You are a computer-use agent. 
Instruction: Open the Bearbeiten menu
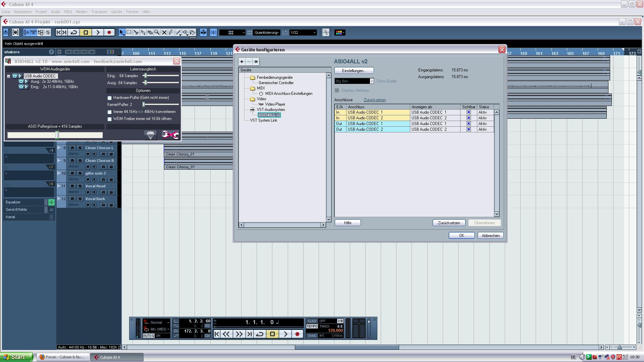(x=23, y=12)
